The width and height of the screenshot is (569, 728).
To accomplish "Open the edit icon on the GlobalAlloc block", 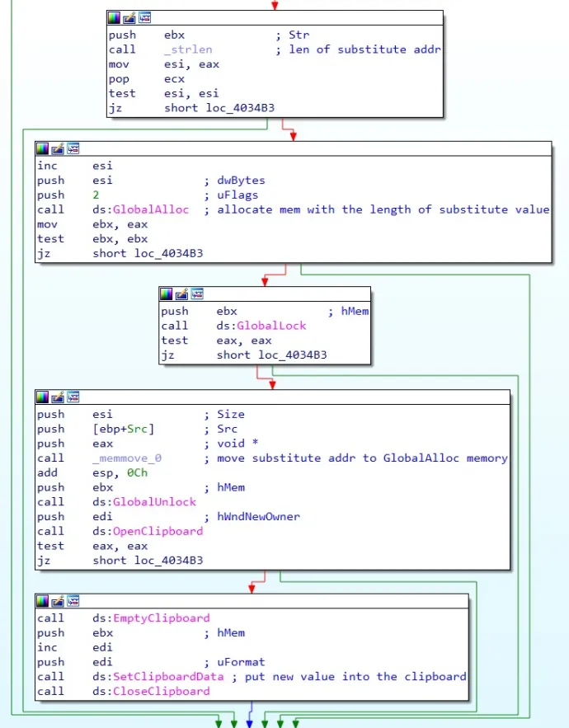I will pos(58,148).
